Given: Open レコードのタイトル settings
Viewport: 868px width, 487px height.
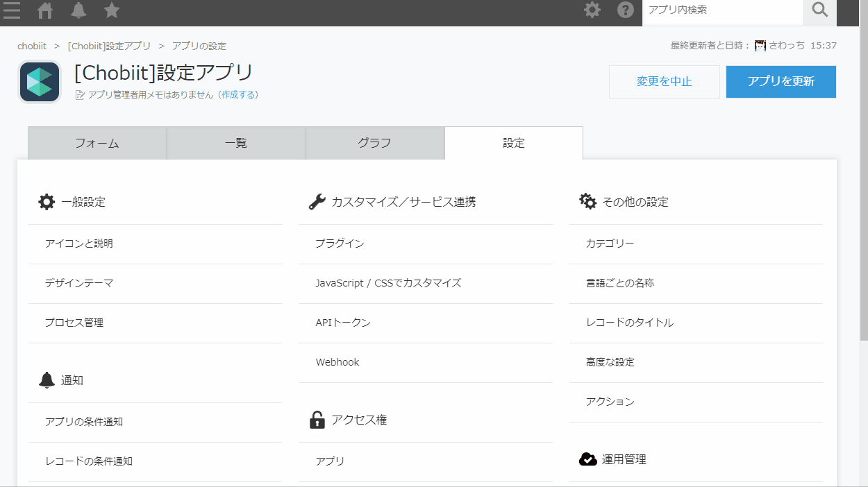Looking at the screenshot, I should pos(696,323).
